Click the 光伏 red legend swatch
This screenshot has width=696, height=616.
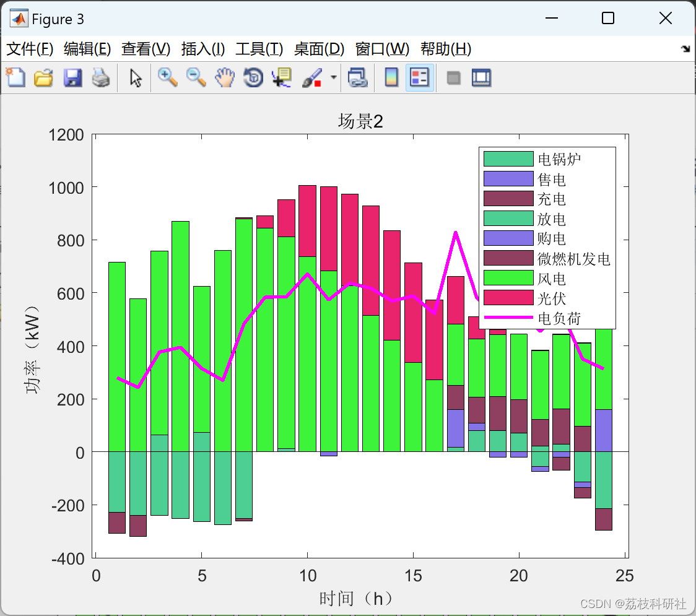(508, 297)
